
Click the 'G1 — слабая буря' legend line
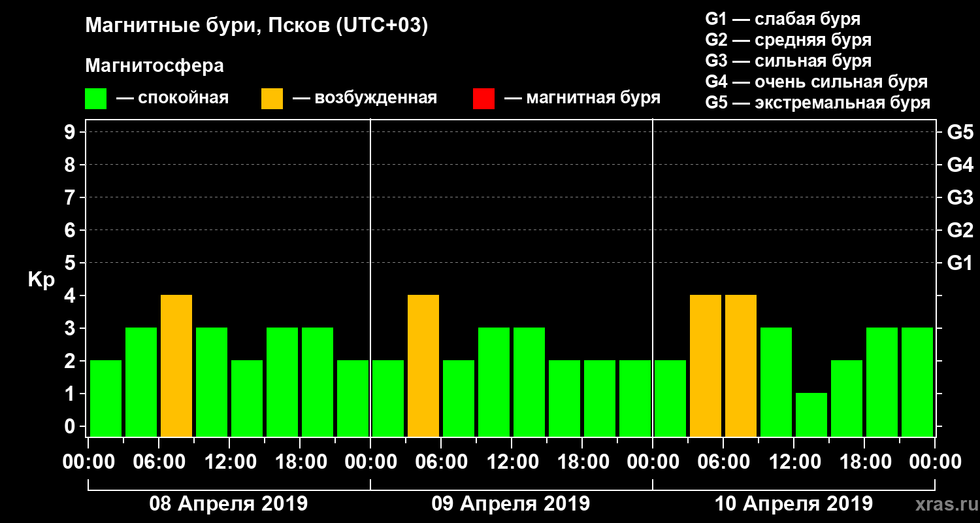[x=783, y=19]
